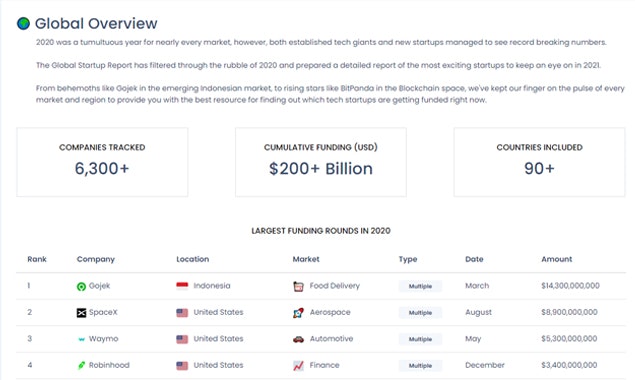Click the Food Delivery market icon
The width and height of the screenshot is (635, 380).
pyautogui.click(x=298, y=286)
